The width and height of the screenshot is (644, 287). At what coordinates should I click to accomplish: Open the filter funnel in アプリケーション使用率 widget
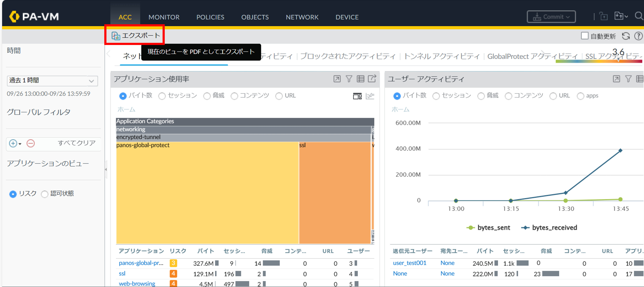click(349, 79)
